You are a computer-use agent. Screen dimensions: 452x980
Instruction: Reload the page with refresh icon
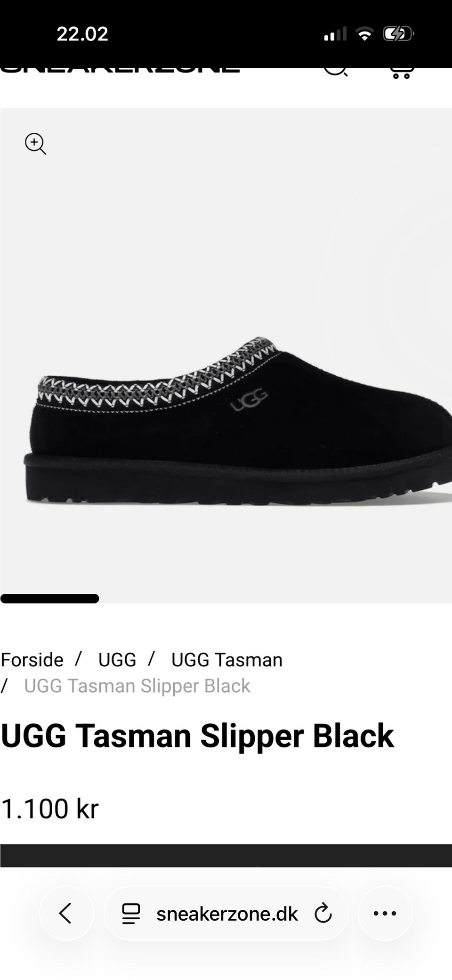323,914
